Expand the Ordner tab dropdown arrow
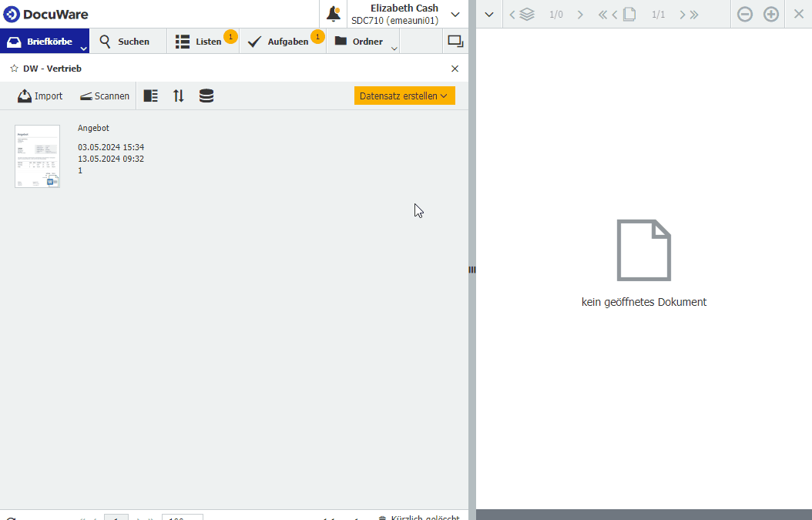 click(x=394, y=49)
